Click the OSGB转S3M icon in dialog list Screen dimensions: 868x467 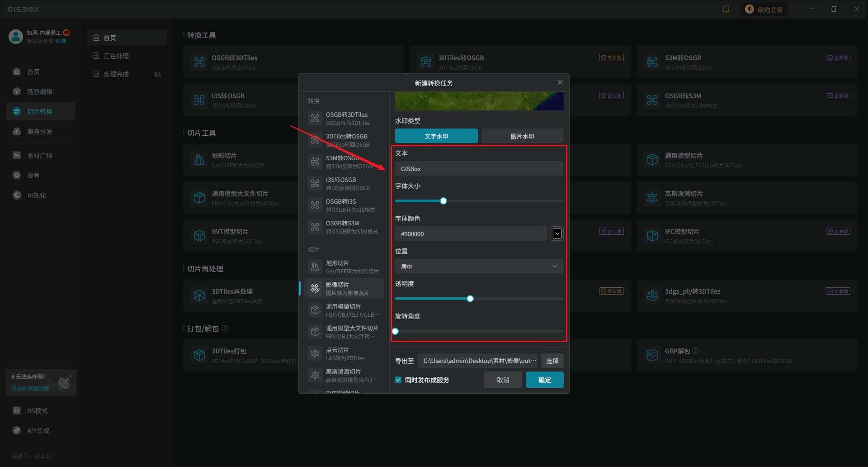[315, 227]
